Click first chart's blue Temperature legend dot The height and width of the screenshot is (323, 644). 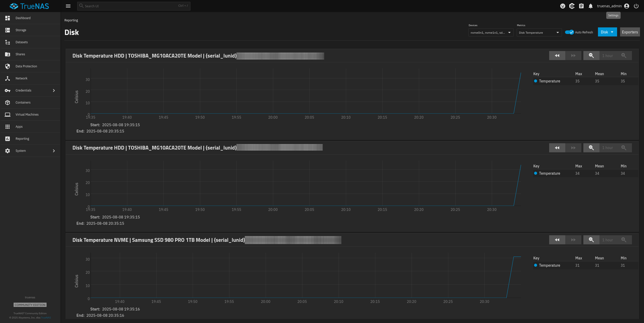[536, 81]
